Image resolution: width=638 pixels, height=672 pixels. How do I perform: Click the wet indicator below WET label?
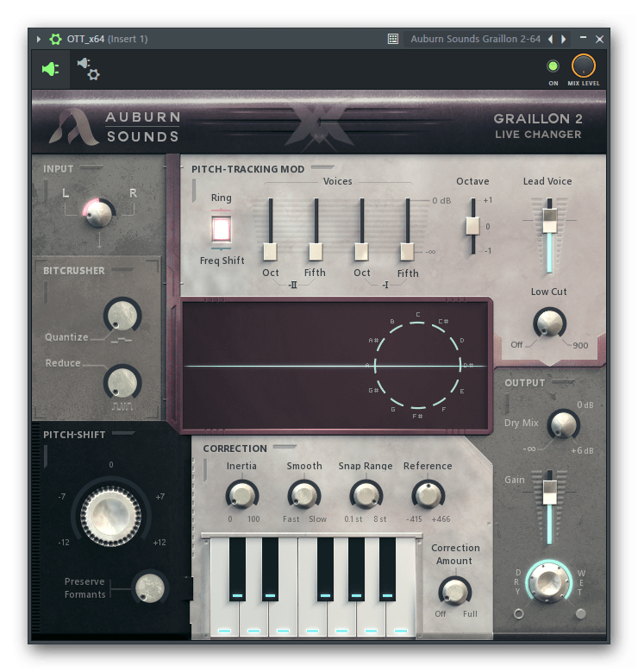pos(580,613)
